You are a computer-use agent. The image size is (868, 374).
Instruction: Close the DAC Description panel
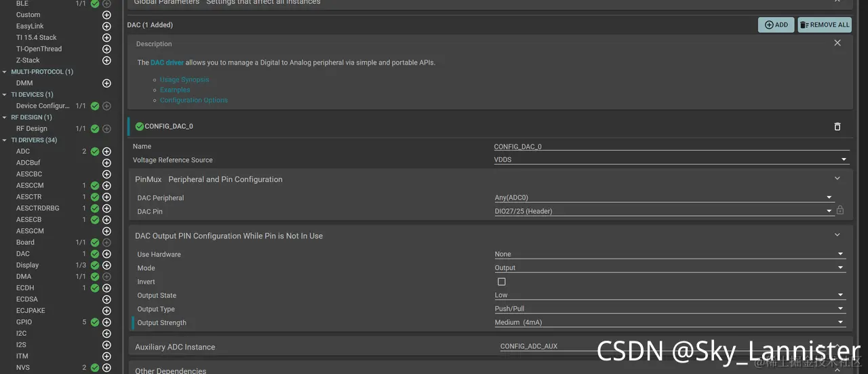click(837, 43)
